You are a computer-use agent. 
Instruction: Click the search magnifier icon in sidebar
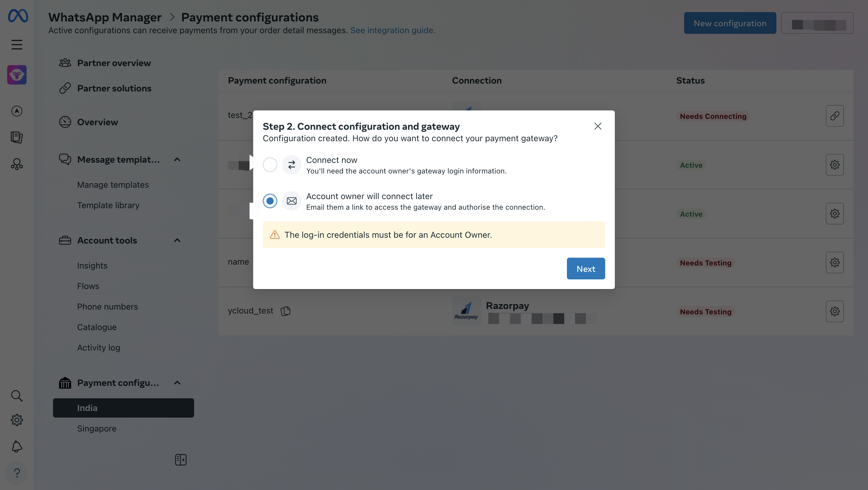tap(17, 396)
